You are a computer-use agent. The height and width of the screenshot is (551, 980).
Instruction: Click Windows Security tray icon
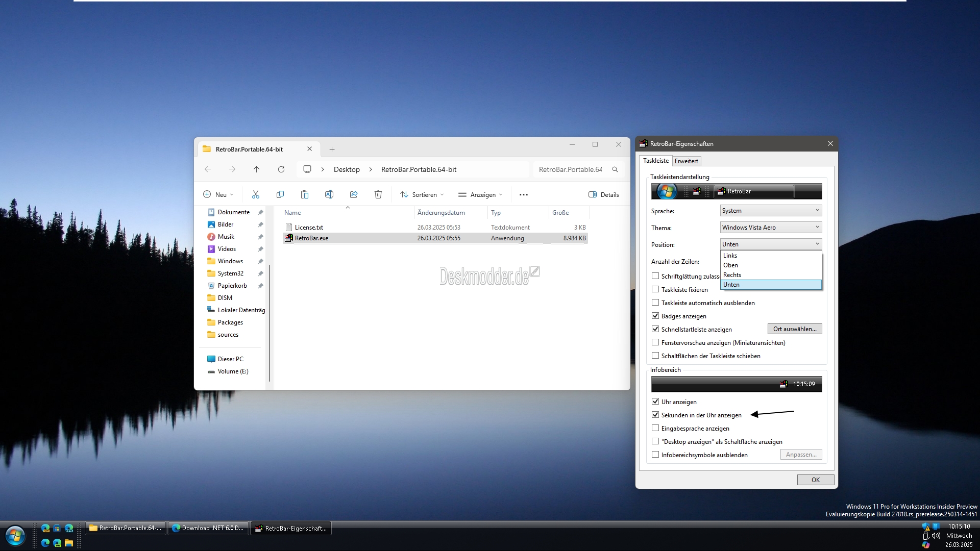pos(926,527)
